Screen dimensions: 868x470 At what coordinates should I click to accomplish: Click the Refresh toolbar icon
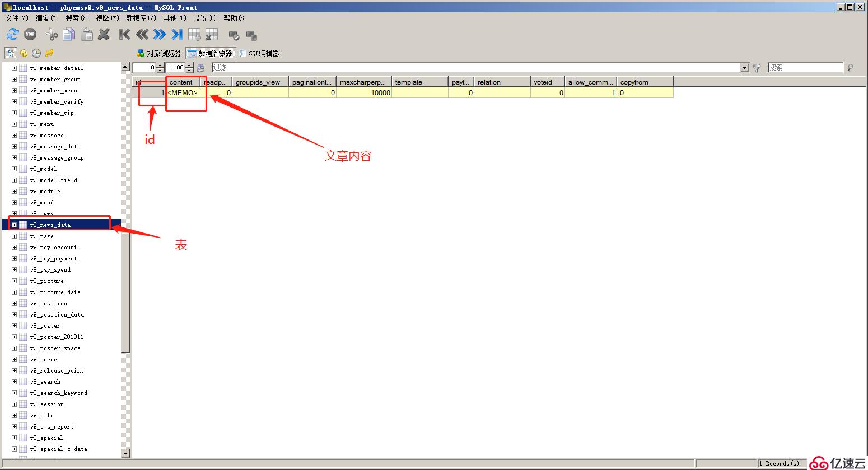click(12, 35)
